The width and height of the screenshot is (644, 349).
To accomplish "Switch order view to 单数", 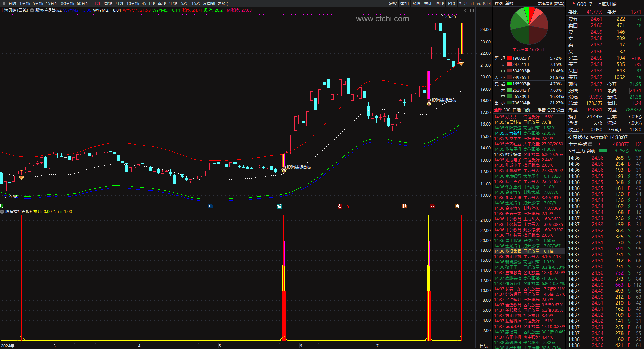I will click(x=509, y=3).
